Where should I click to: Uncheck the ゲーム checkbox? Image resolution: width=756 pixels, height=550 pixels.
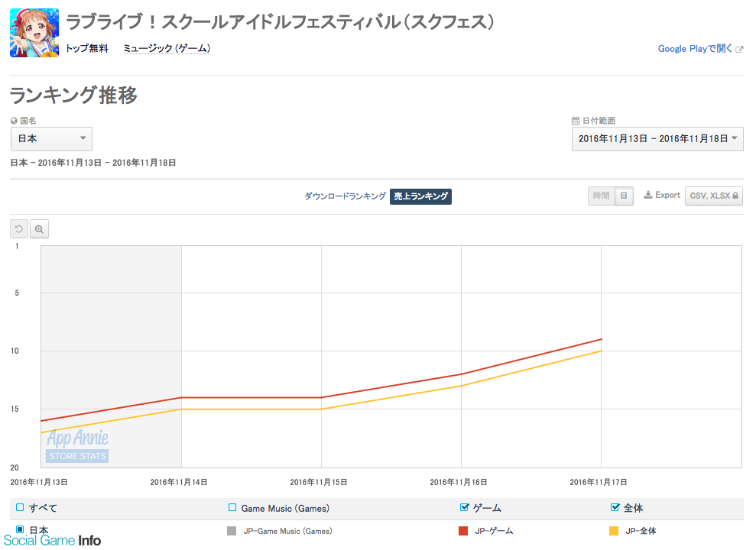(x=464, y=507)
